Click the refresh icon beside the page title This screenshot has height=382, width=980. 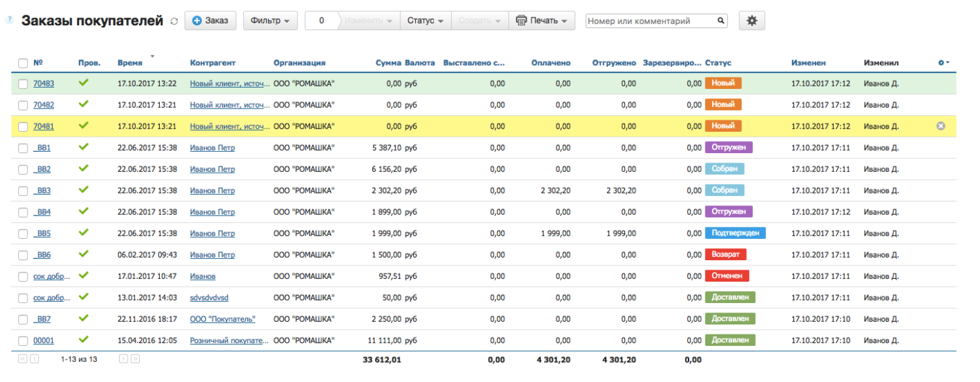click(174, 21)
